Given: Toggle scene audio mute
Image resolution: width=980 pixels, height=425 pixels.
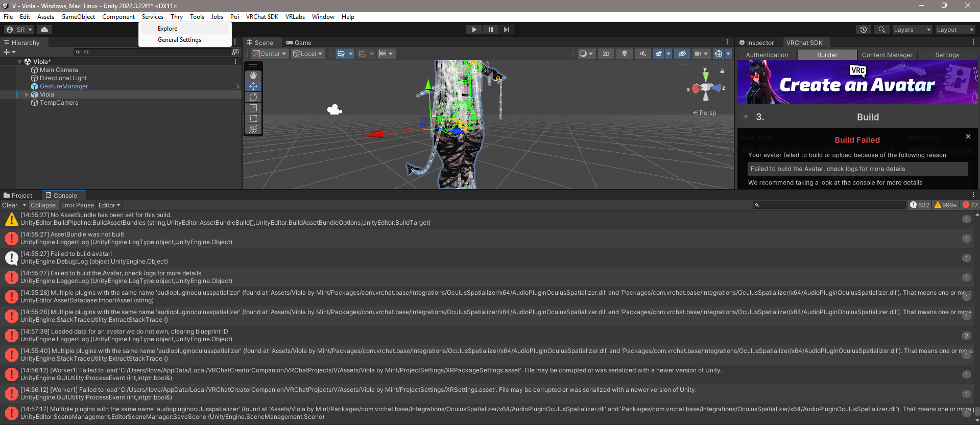Looking at the screenshot, I should (x=643, y=54).
